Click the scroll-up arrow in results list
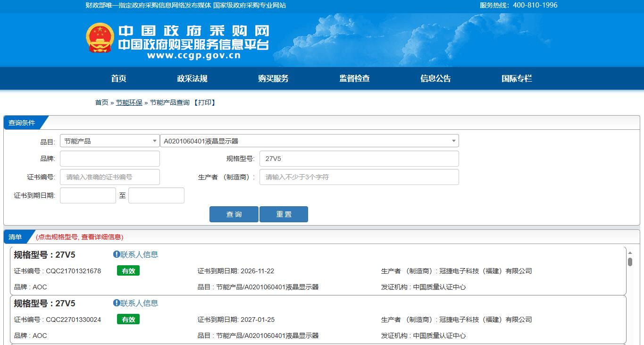The width and height of the screenshot is (644, 345). coord(630,252)
